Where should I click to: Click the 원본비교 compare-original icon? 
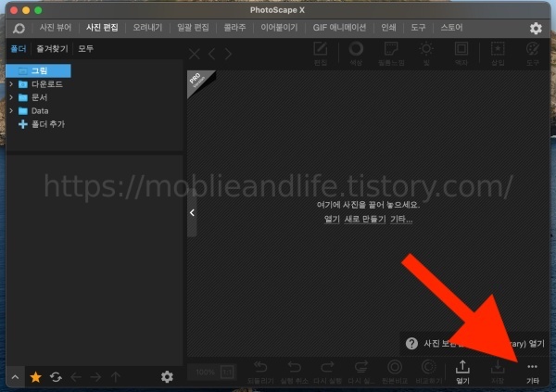[395, 367]
